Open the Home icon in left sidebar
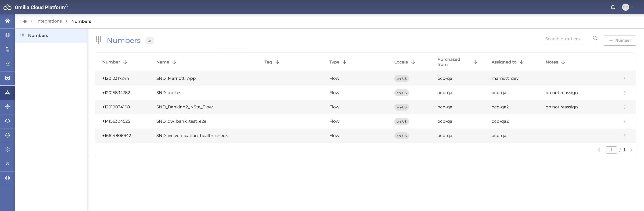644x211 pixels. [x=8, y=21]
